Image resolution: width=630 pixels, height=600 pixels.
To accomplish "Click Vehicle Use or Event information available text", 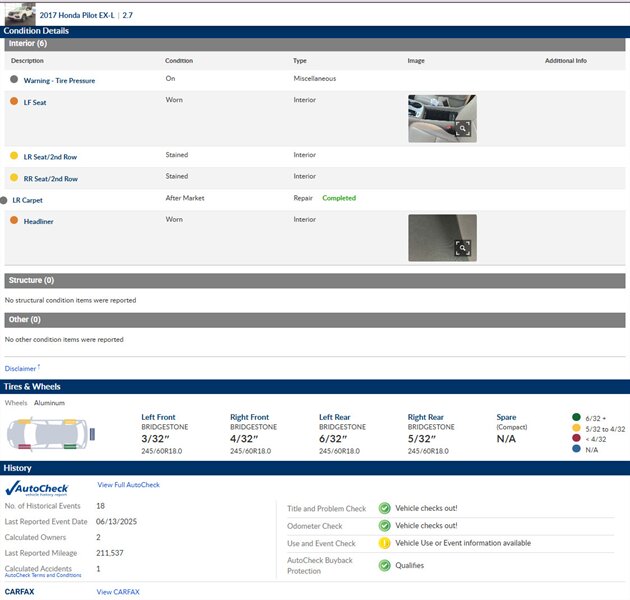I will pyautogui.click(x=463, y=543).
